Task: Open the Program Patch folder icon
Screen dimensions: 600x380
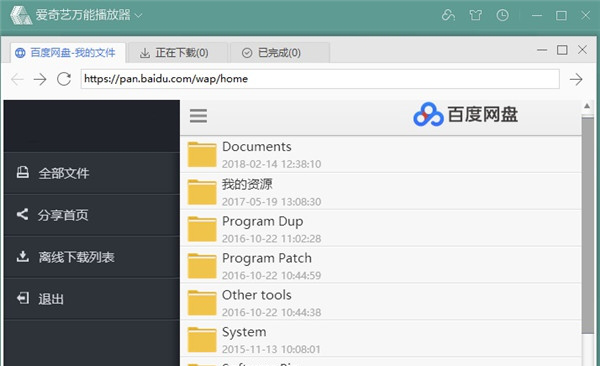Action: [x=202, y=266]
